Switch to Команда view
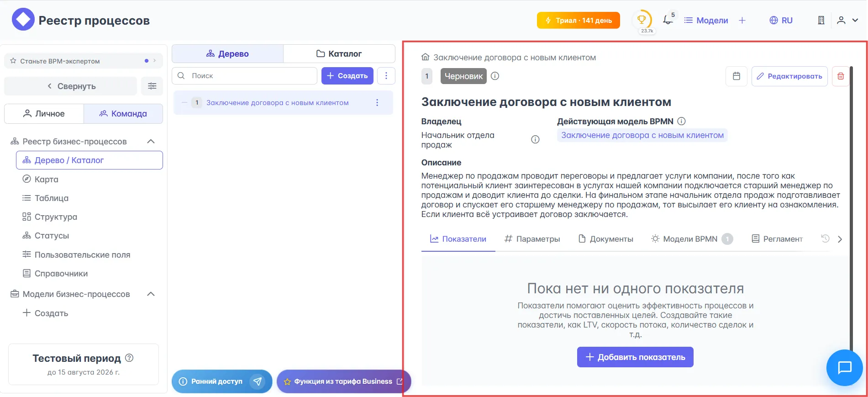The width and height of the screenshot is (868, 397). pos(123,114)
